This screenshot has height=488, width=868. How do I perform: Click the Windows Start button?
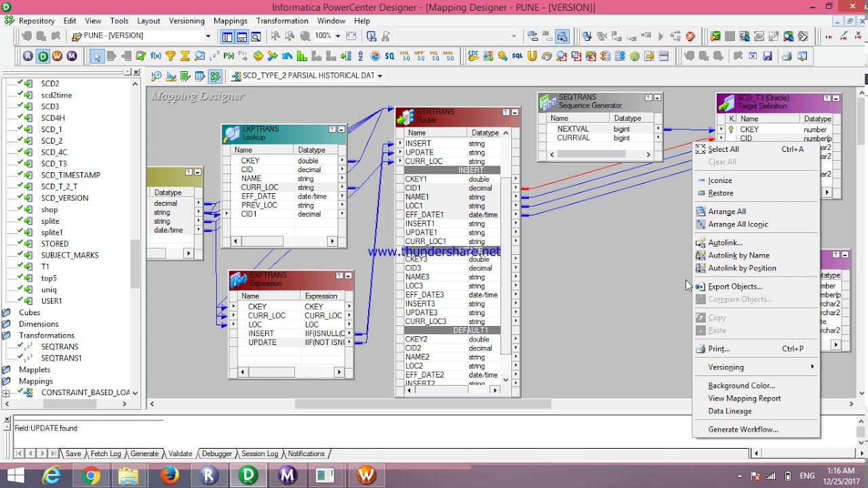(15, 476)
